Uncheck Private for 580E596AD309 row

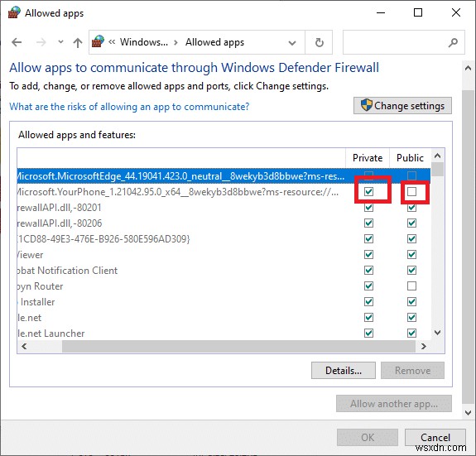tap(369, 239)
